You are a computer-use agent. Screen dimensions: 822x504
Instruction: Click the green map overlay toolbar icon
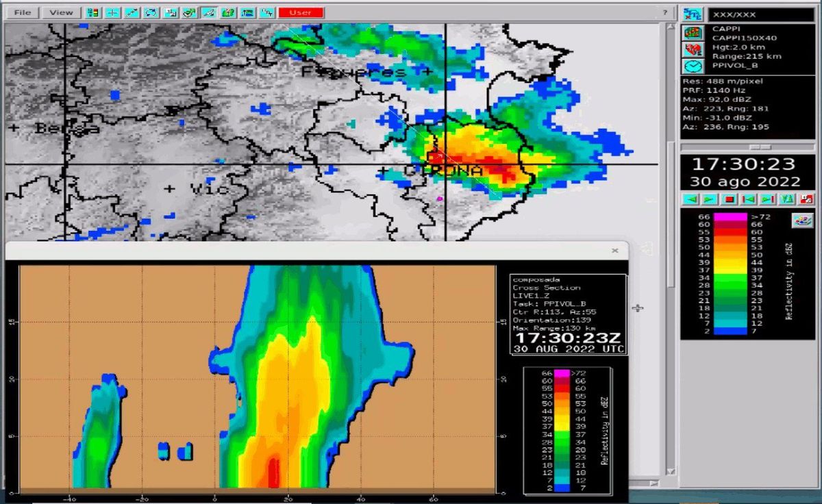228,12
